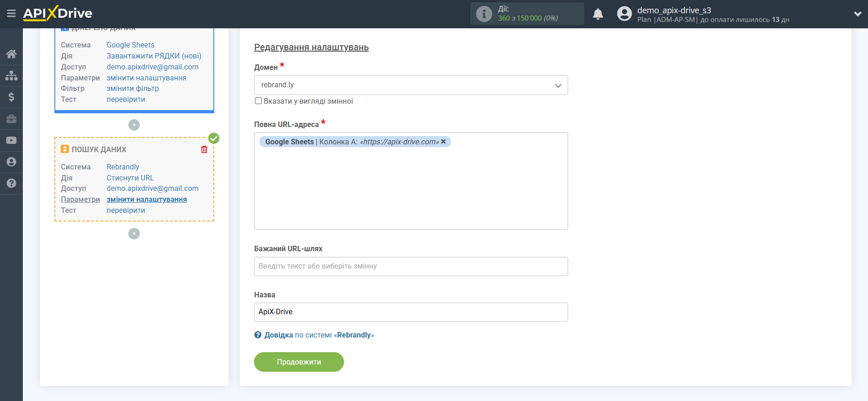Remove the Google Sheets Колонка A tag

(x=443, y=142)
